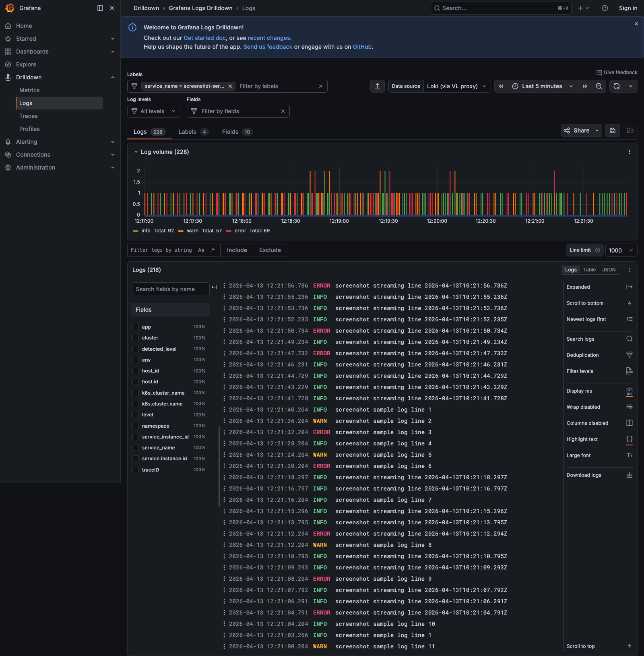
Task: Open the Share options dropdown arrow
Action: point(597,130)
